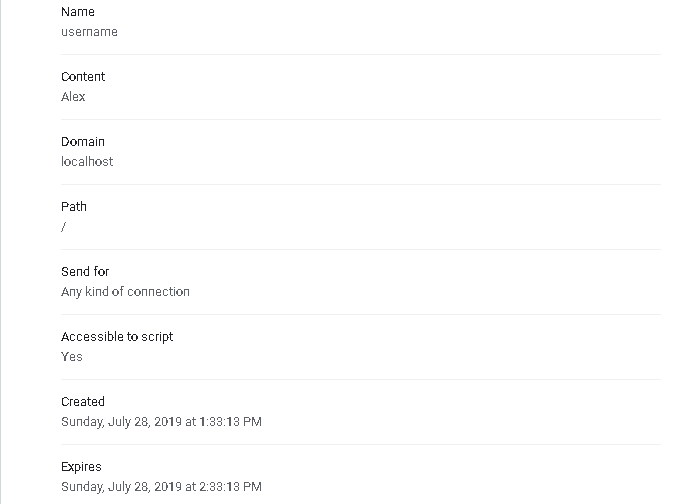Click the Domain label
This screenshot has height=504, width=680.
[83, 142]
